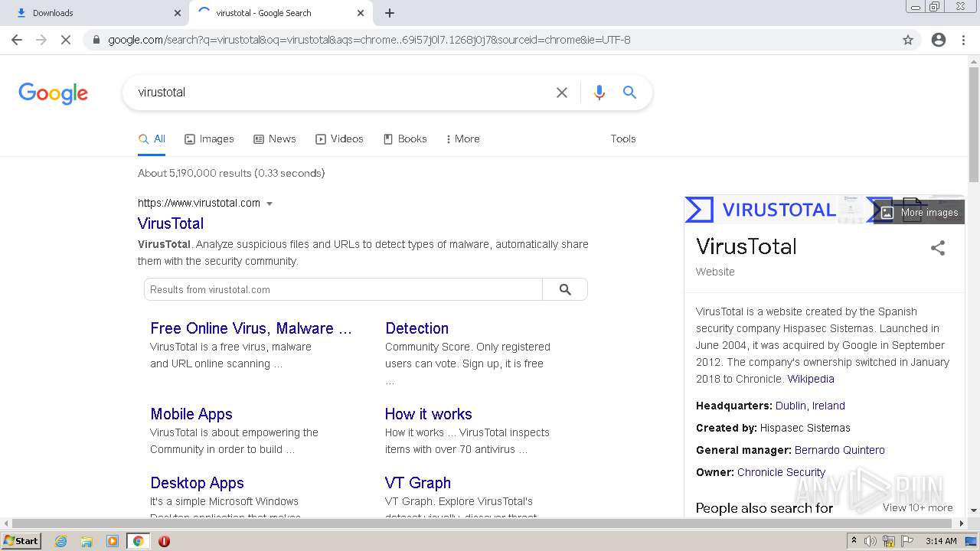Launch Internet Explorer from taskbar
This screenshot has width=980, height=551.
point(60,541)
